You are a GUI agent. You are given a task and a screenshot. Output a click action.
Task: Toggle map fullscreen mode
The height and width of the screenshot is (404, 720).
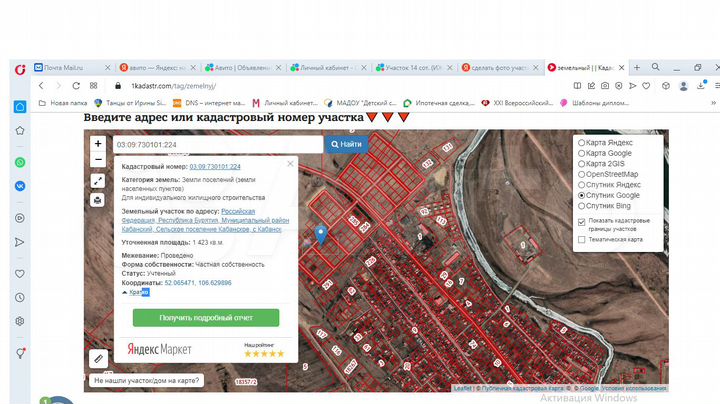tap(98, 182)
